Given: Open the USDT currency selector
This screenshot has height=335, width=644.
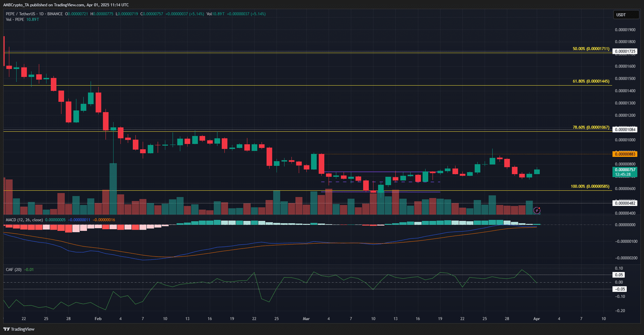Looking at the screenshot, I should pyautogui.click(x=626, y=15).
